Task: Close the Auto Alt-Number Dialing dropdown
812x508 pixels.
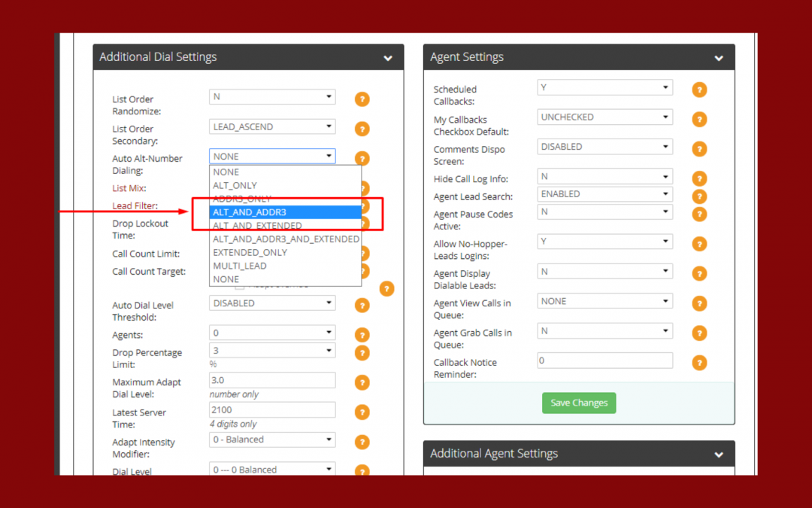Action: coord(272,156)
